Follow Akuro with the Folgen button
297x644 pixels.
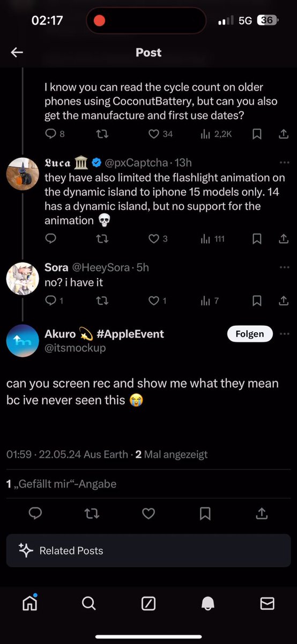[250, 334]
